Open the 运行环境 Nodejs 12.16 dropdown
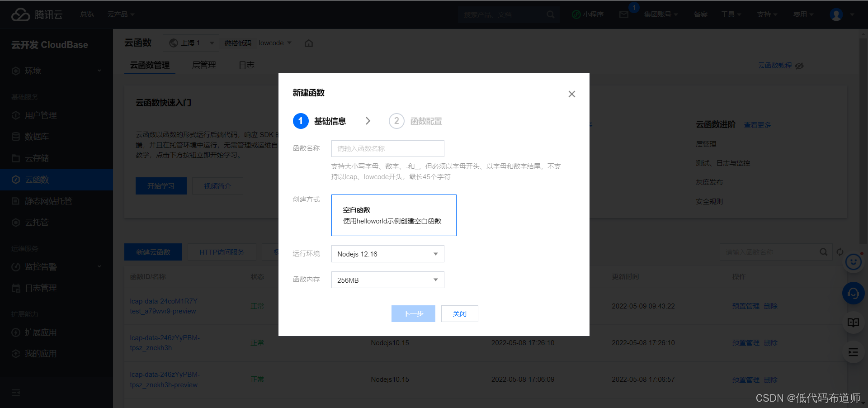Image resolution: width=868 pixels, height=408 pixels. [388, 254]
